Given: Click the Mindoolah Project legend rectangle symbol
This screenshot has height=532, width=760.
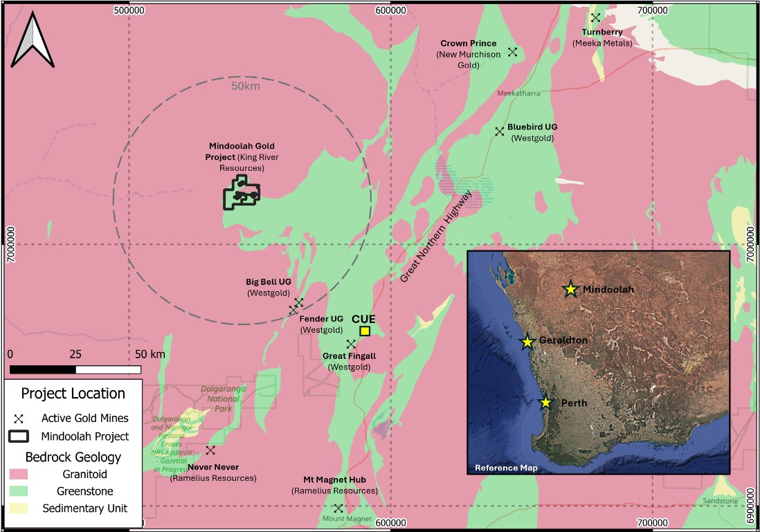Looking at the screenshot, I should (x=19, y=437).
